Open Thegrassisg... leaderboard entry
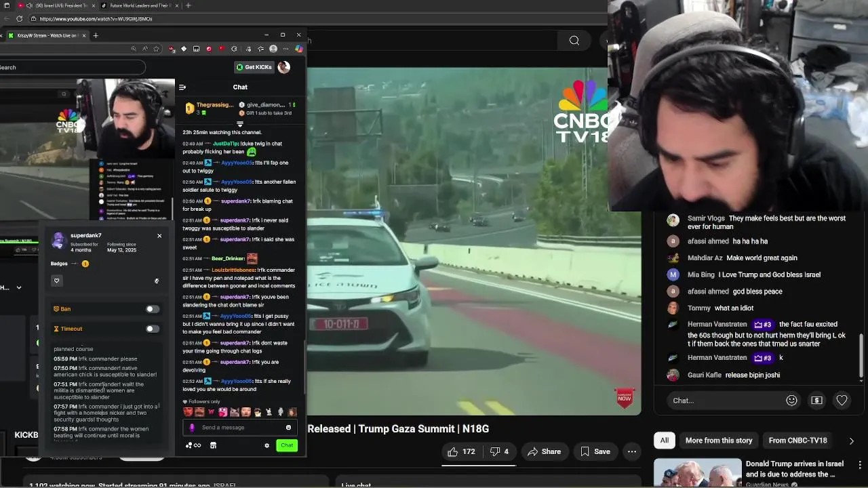The width and height of the screenshot is (868, 488). click(x=210, y=108)
